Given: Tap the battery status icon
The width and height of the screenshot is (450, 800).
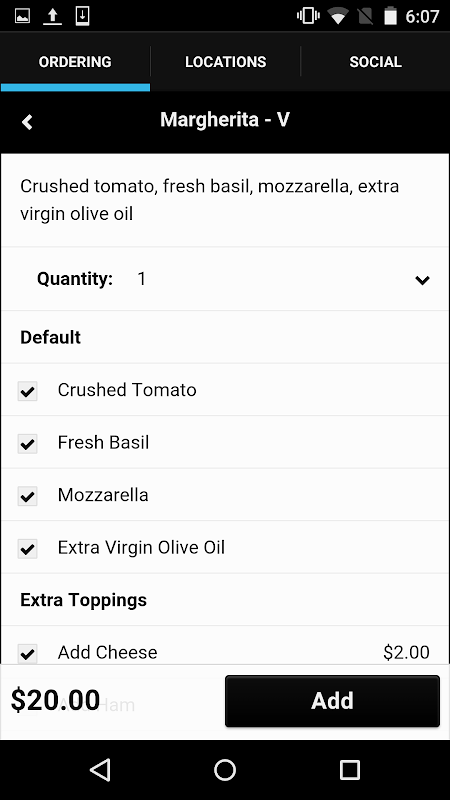Looking at the screenshot, I should tap(390, 16).
